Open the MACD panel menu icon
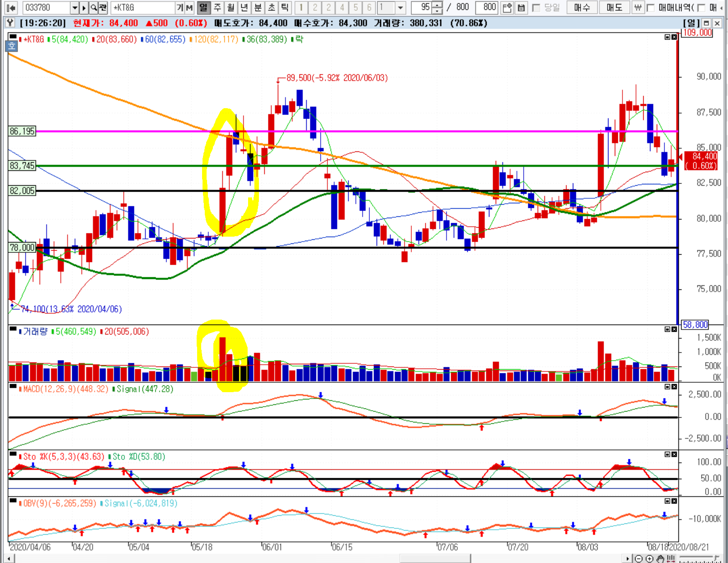 tap(13, 386)
